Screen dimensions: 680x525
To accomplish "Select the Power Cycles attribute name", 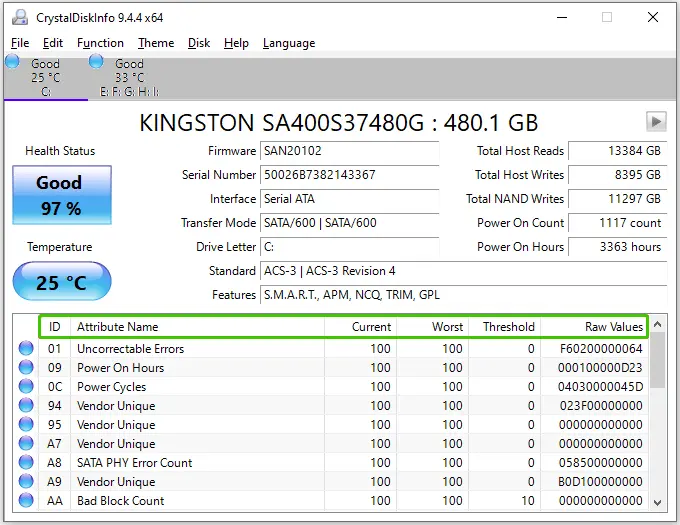I will pos(111,387).
